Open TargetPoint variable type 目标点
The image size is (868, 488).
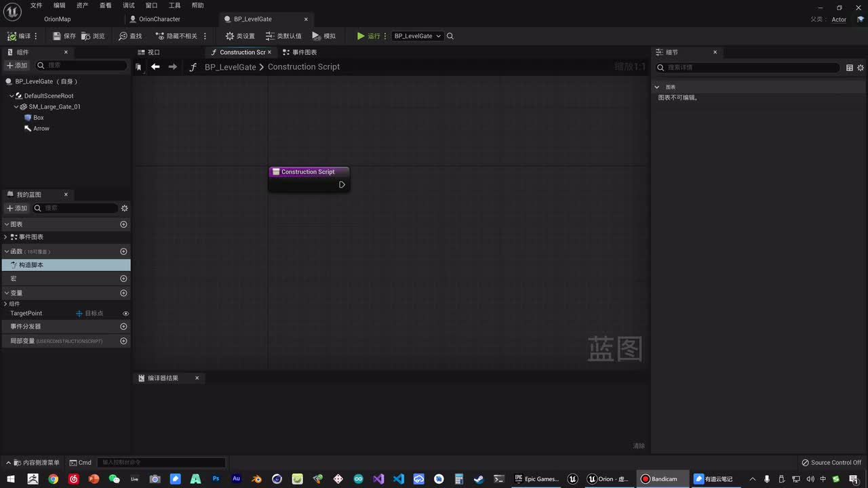pos(90,313)
